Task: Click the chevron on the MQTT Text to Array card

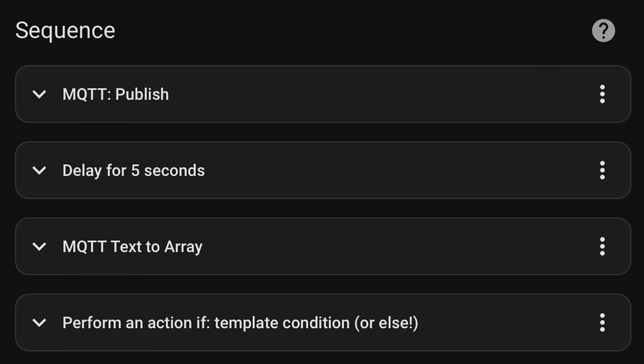Action: [39, 246]
